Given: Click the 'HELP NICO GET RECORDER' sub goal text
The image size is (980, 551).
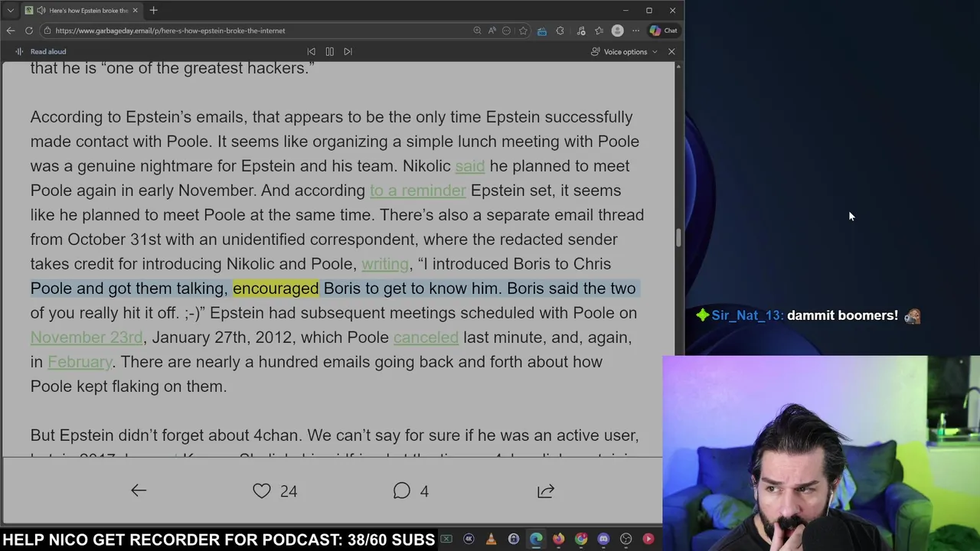Looking at the screenshot, I should [x=219, y=540].
